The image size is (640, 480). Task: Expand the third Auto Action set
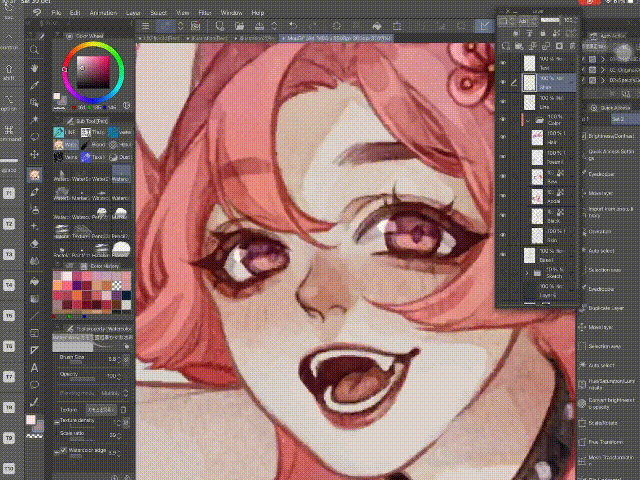[603, 80]
